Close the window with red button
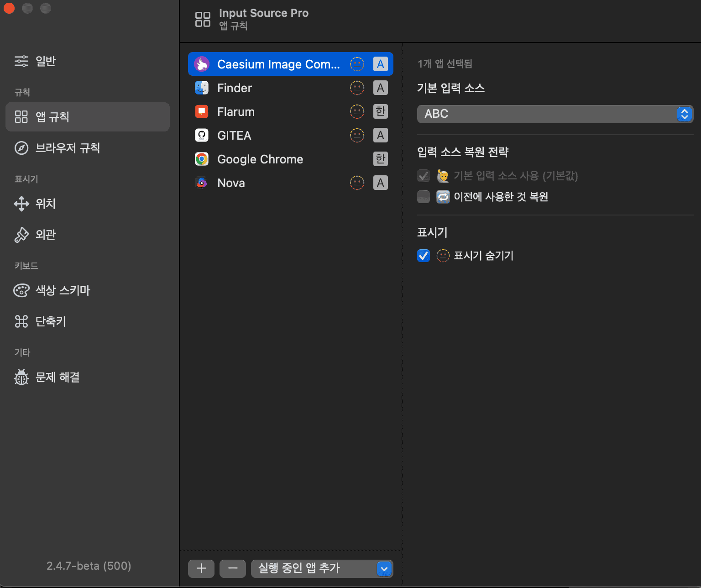The height and width of the screenshot is (588, 701). 9,8
